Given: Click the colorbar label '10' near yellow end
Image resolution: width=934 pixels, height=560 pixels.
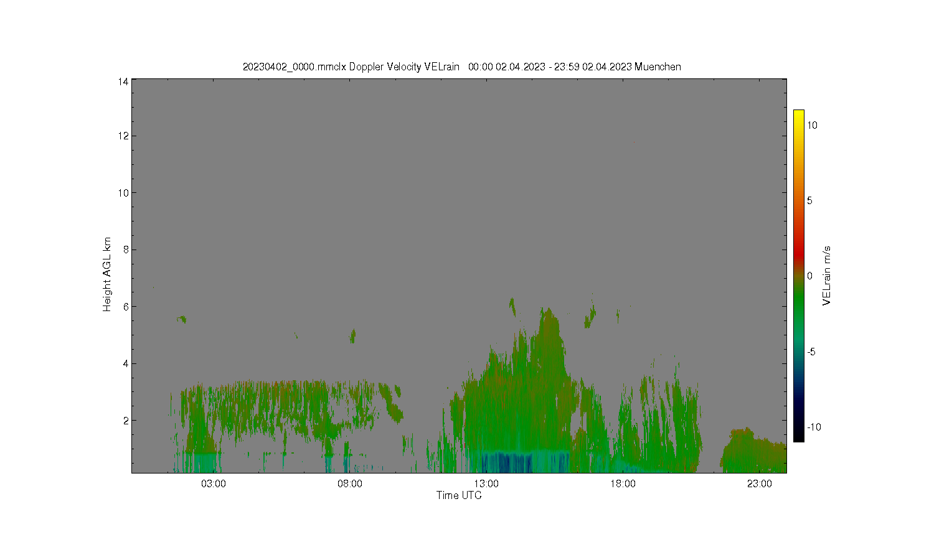Looking at the screenshot, I should click(x=812, y=125).
